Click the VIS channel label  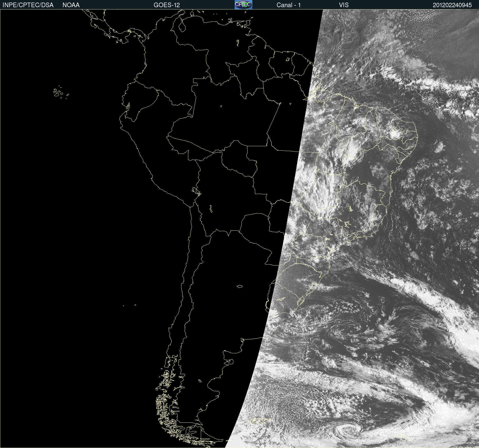click(344, 5)
